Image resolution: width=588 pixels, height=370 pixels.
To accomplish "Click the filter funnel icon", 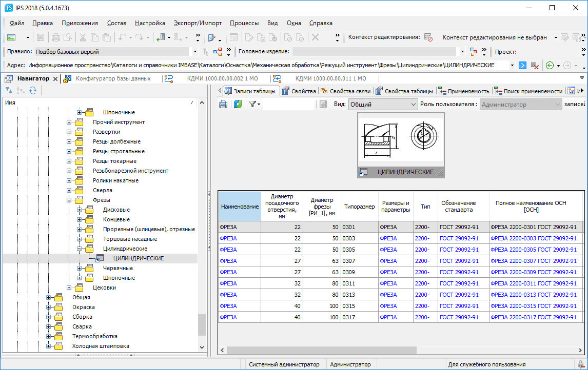I will (252, 105).
